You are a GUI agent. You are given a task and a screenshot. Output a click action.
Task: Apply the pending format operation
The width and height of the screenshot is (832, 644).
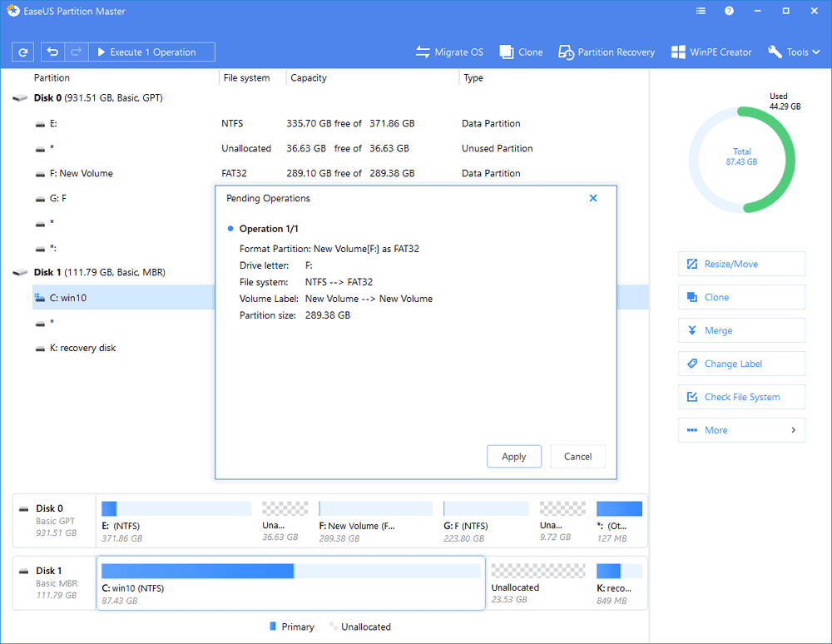click(x=513, y=456)
